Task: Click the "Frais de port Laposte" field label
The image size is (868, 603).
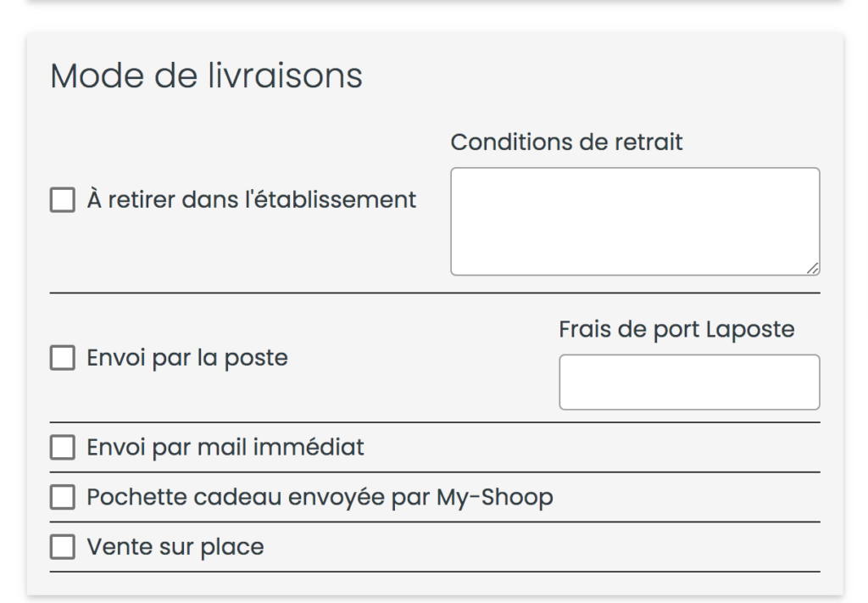Action: (676, 329)
